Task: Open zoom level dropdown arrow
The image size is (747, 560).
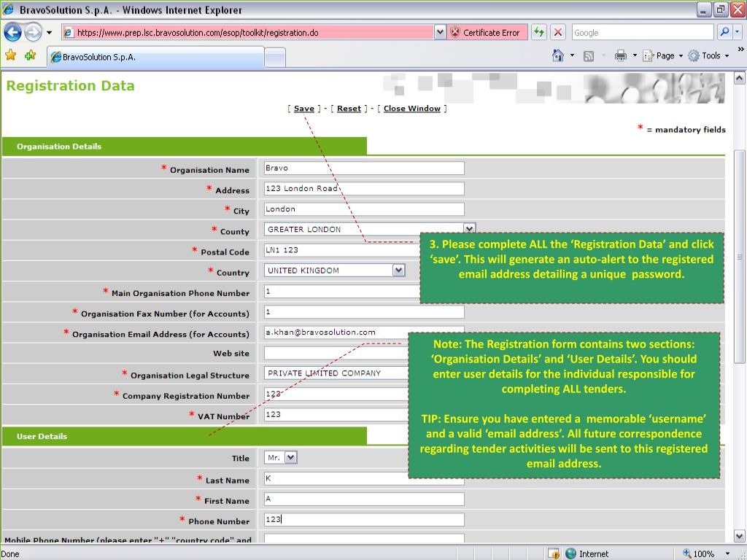Action: pyautogui.click(x=727, y=553)
